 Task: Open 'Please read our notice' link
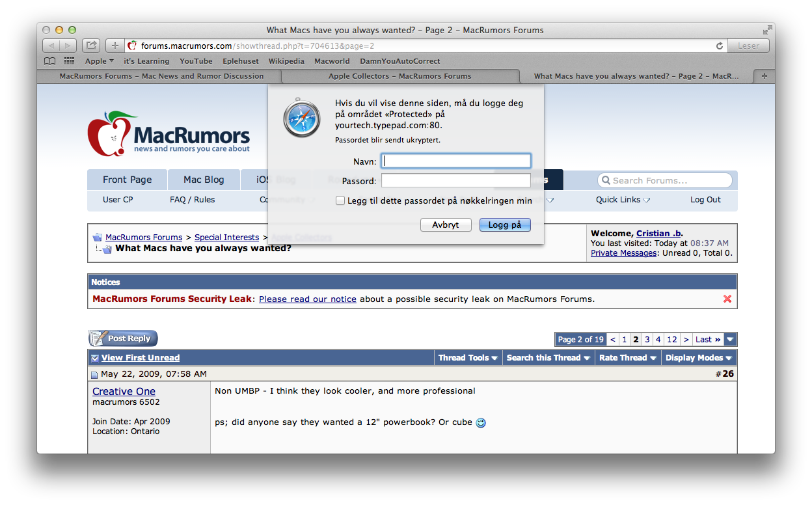(x=308, y=299)
